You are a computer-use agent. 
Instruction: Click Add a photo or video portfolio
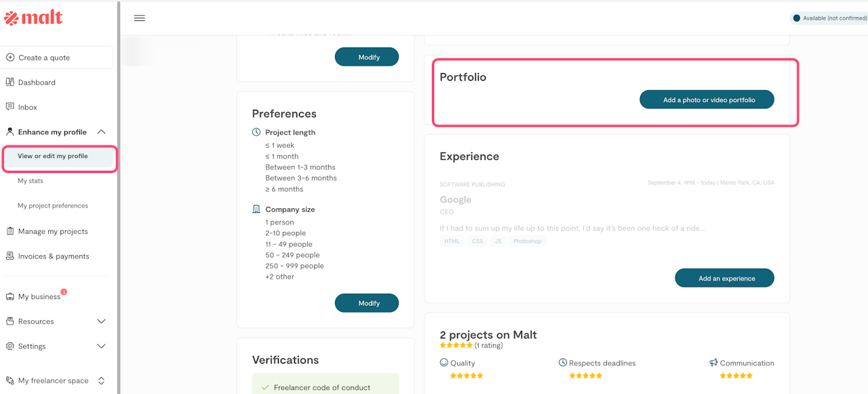point(707,100)
